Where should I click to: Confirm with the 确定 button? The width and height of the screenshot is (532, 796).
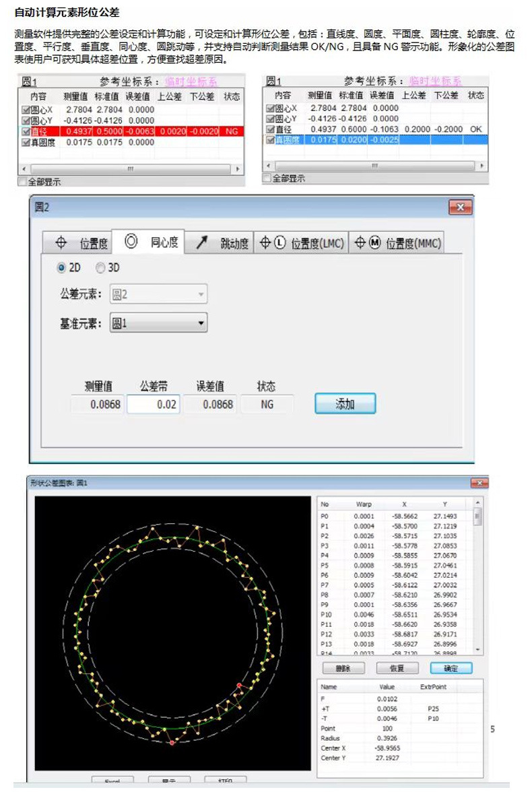tap(451, 668)
